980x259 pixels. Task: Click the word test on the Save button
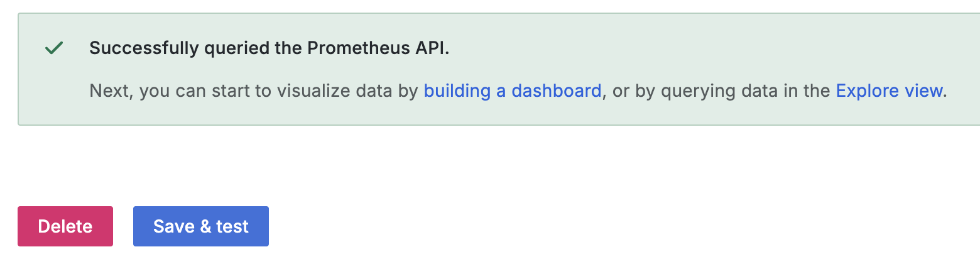pos(233,226)
